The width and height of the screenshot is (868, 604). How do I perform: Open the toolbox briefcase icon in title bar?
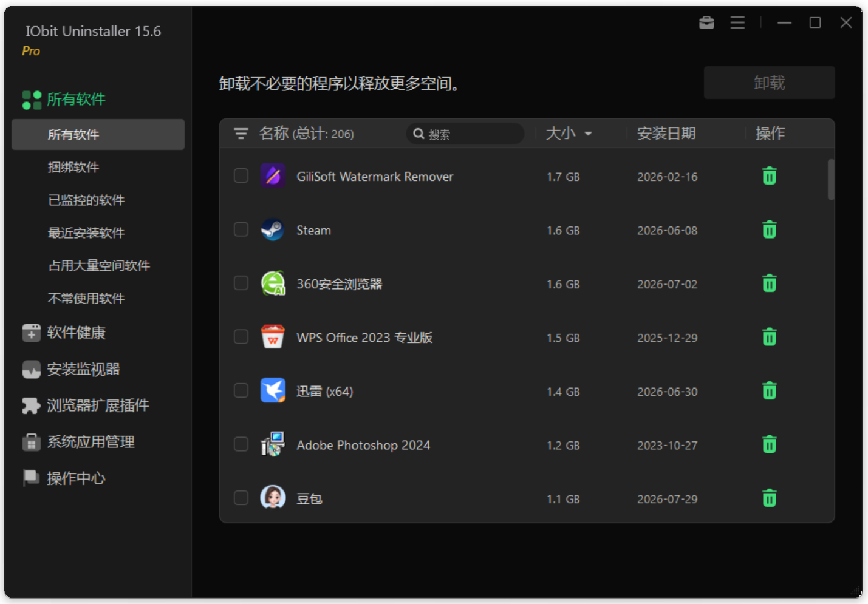pos(706,22)
